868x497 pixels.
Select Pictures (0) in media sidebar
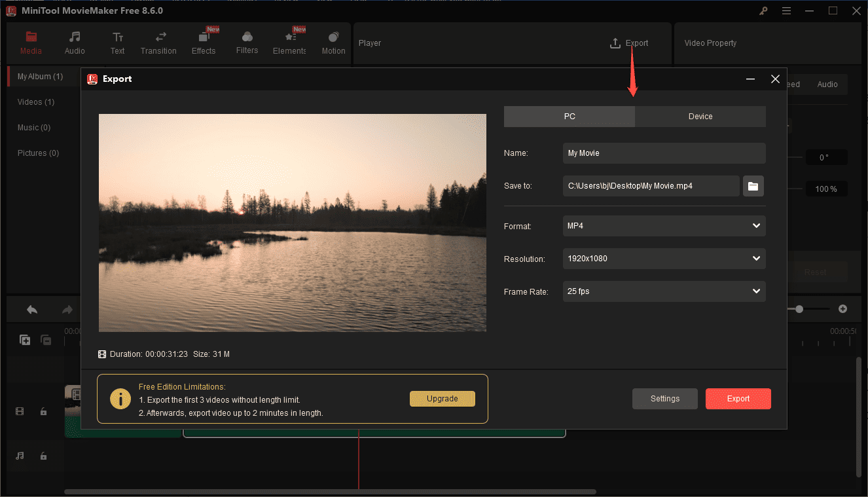[38, 153]
